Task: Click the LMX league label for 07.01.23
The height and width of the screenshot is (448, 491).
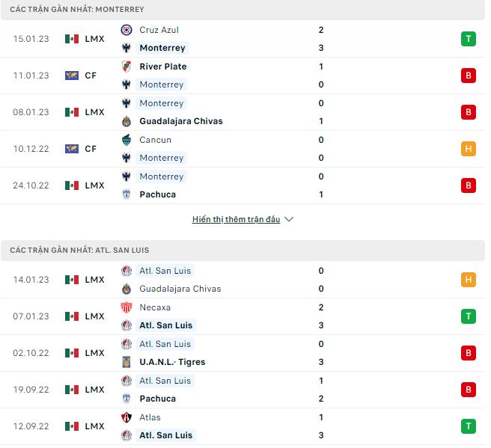Action: pyautogui.click(x=94, y=316)
